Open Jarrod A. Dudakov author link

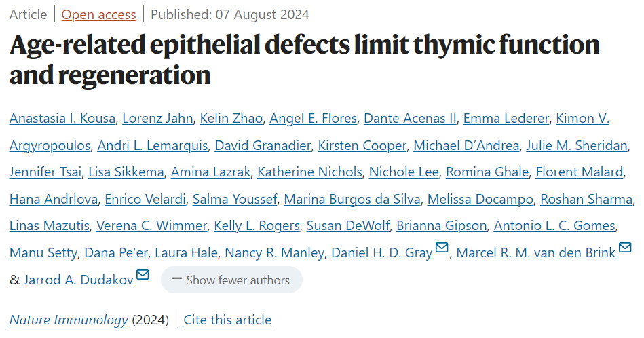(x=79, y=280)
